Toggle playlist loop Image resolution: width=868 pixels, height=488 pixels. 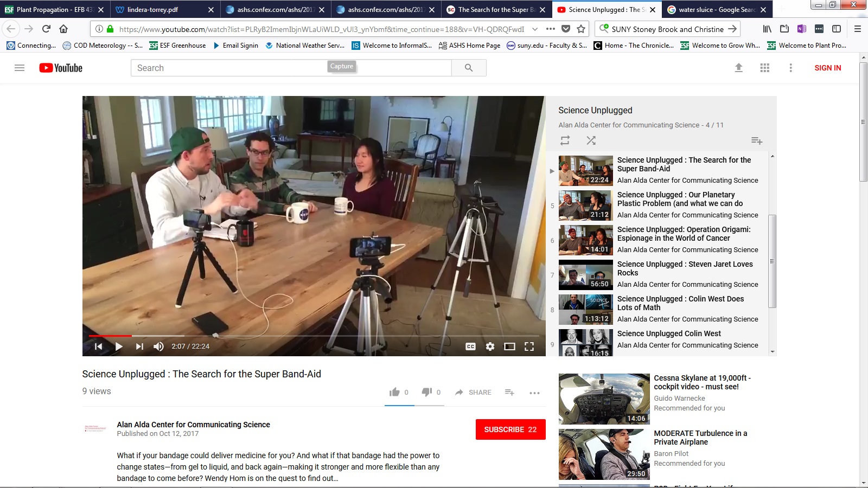click(565, 140)
